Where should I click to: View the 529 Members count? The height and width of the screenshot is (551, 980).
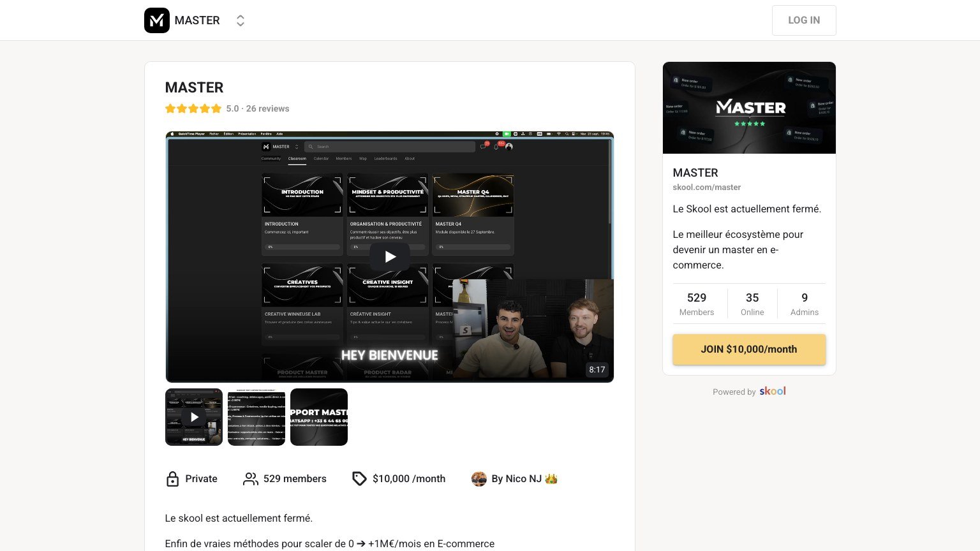[x=697, y=304]
